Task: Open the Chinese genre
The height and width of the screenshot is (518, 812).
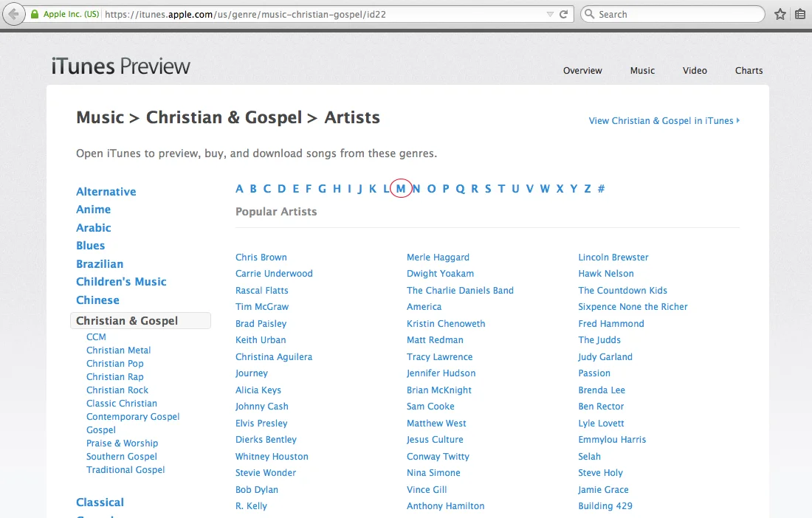Action: (x=97, y=300)
